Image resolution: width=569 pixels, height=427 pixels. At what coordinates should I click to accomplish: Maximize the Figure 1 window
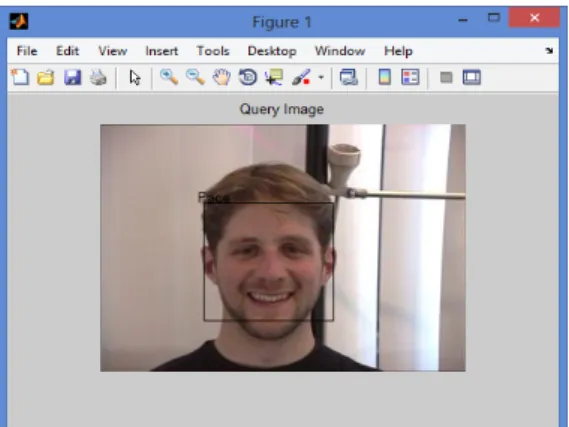(494, 17)
